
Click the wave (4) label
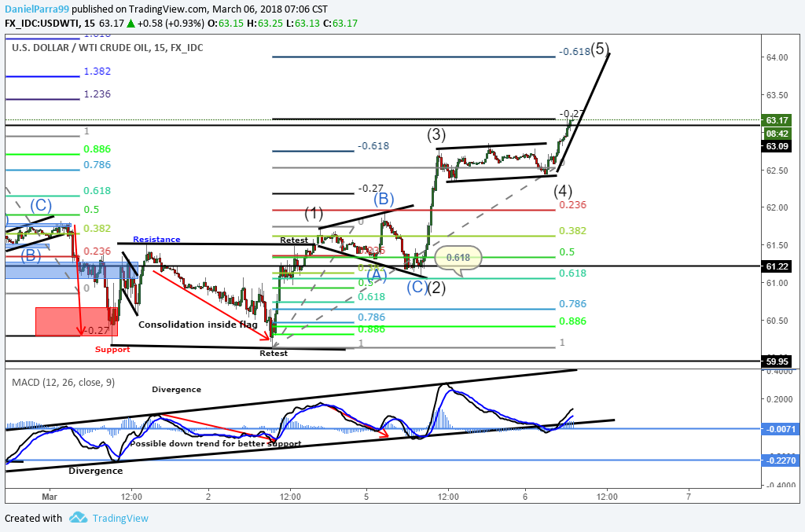pos(563,192)
